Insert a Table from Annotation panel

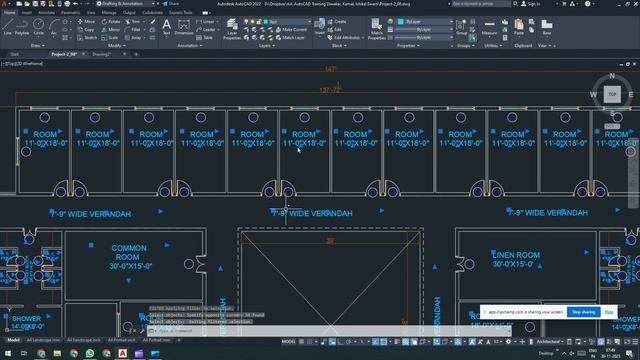point(204,38)
